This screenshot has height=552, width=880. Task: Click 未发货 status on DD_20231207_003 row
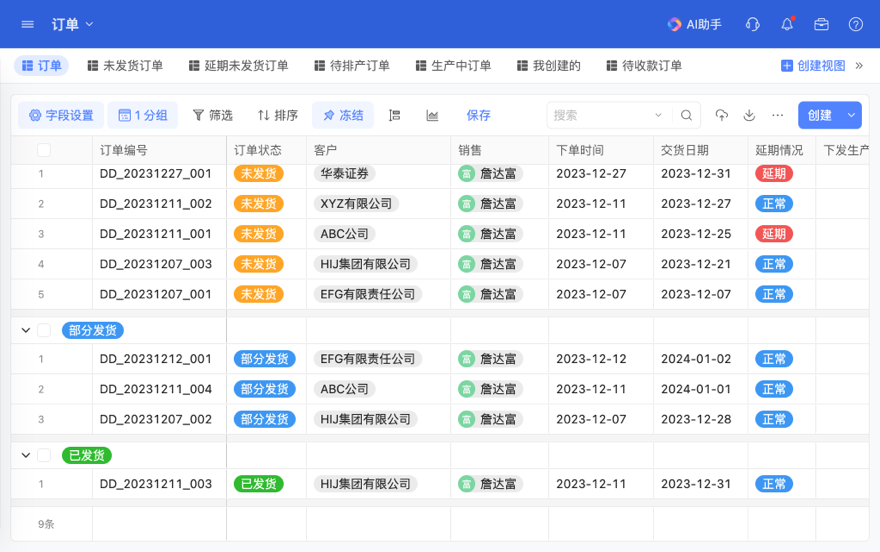[x=259, y=264]
